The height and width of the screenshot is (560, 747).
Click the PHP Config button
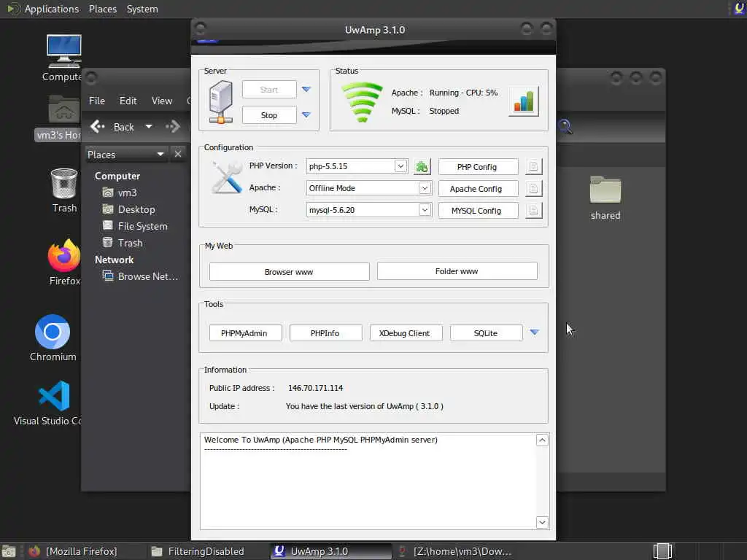coord(478,167)
